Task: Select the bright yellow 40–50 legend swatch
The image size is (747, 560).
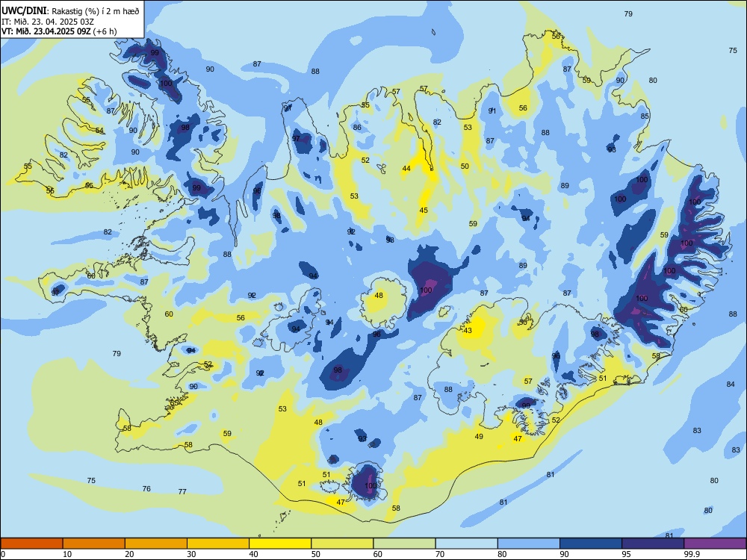Action: [x=280, y=544]
